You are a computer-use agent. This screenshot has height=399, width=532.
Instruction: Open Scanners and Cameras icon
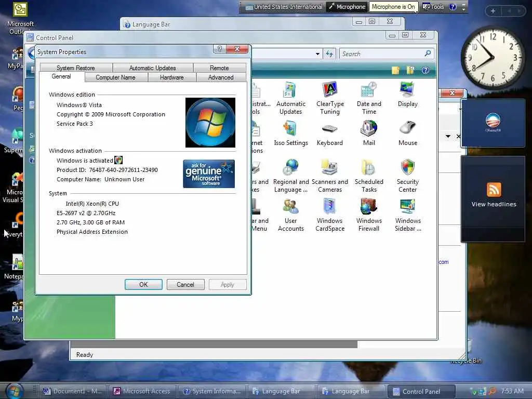tap(329, 176)
